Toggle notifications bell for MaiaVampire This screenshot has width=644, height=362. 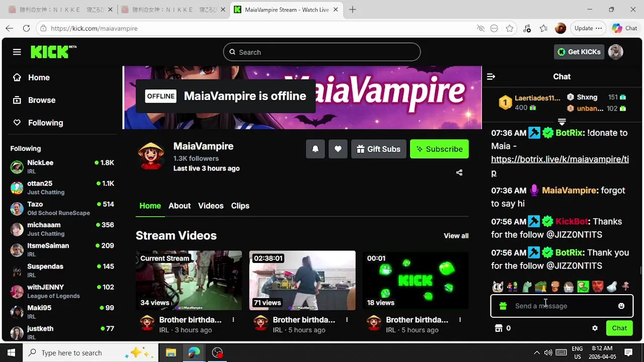pos(315,149)
